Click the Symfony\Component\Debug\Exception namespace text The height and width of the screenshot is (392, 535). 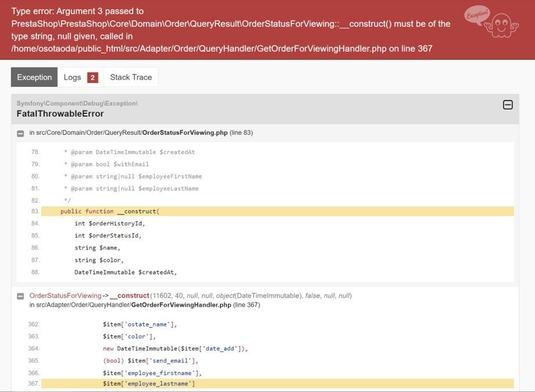click(x=77, y=104)
